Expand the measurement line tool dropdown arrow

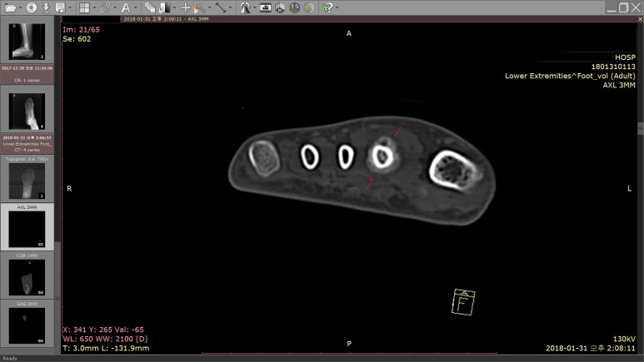(230, 7)
